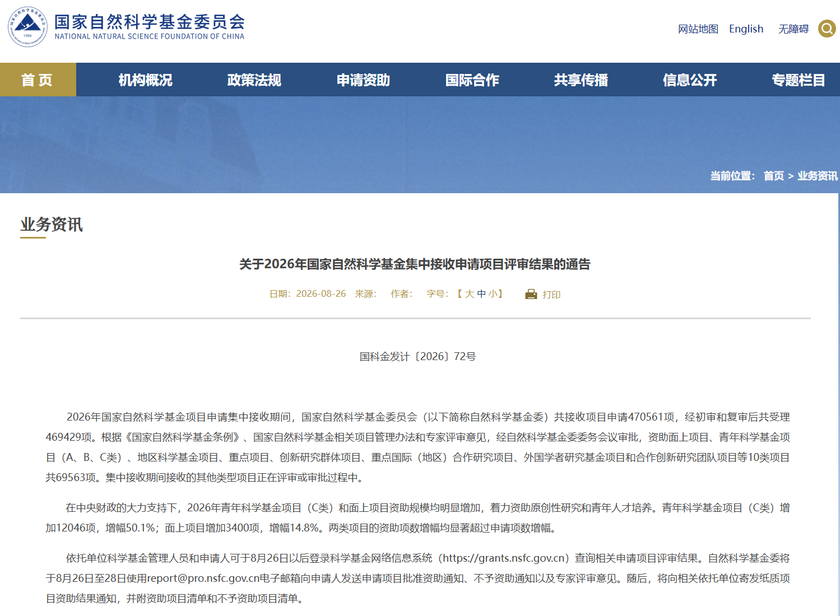
Task: Open the 专题栏目 menu
Action: (798, 80)
